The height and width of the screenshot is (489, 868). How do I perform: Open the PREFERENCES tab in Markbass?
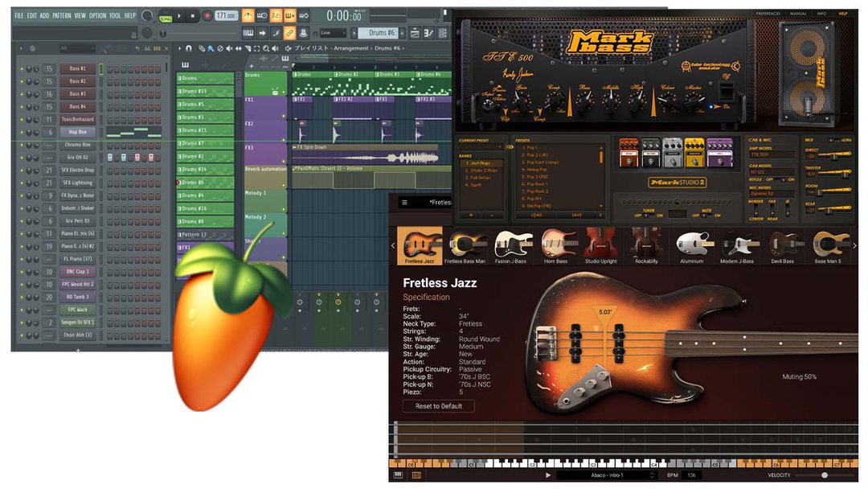pos(768,14)
